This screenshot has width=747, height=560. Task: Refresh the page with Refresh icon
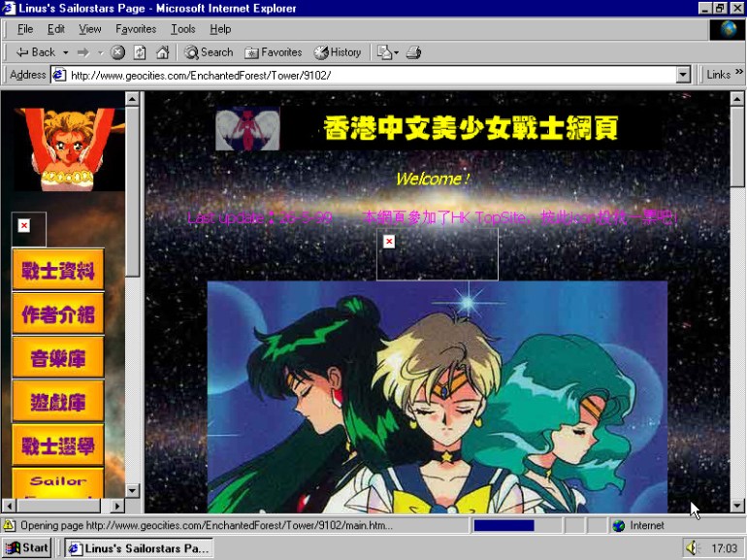point(140,52)
